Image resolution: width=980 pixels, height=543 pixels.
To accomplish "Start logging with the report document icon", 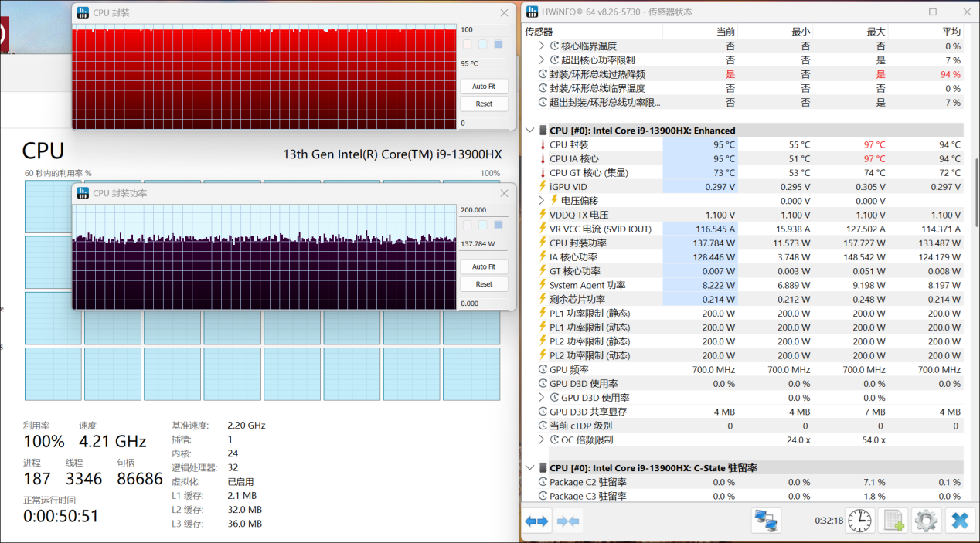I will click(x=893, y=521).
